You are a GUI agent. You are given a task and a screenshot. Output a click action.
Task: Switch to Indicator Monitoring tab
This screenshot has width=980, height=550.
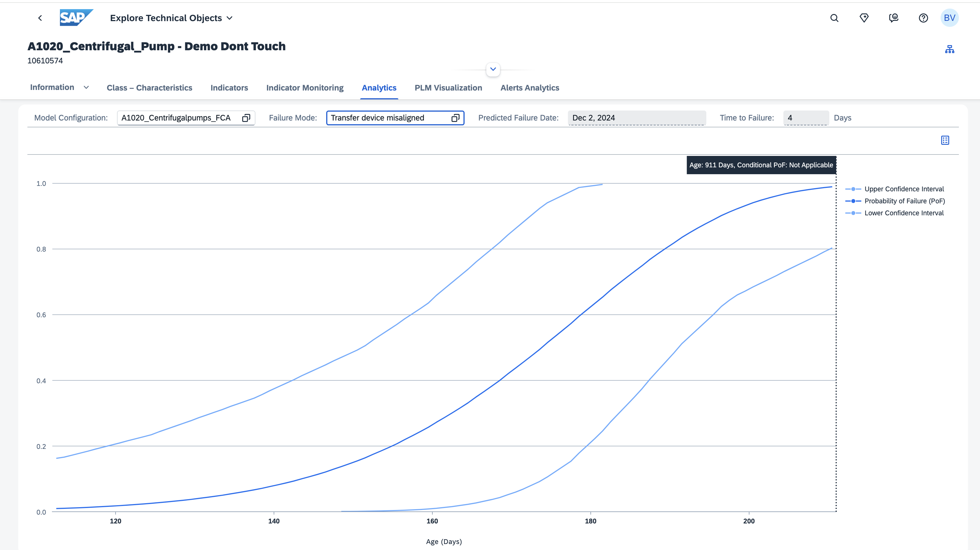point(305,88)
